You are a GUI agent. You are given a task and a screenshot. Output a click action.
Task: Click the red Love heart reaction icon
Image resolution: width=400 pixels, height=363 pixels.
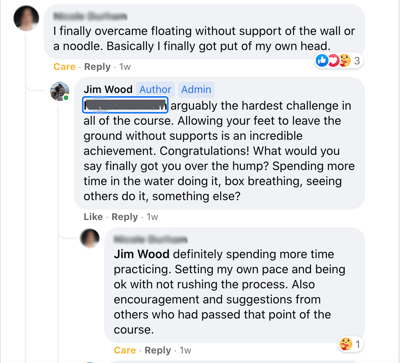coord(333,60)
